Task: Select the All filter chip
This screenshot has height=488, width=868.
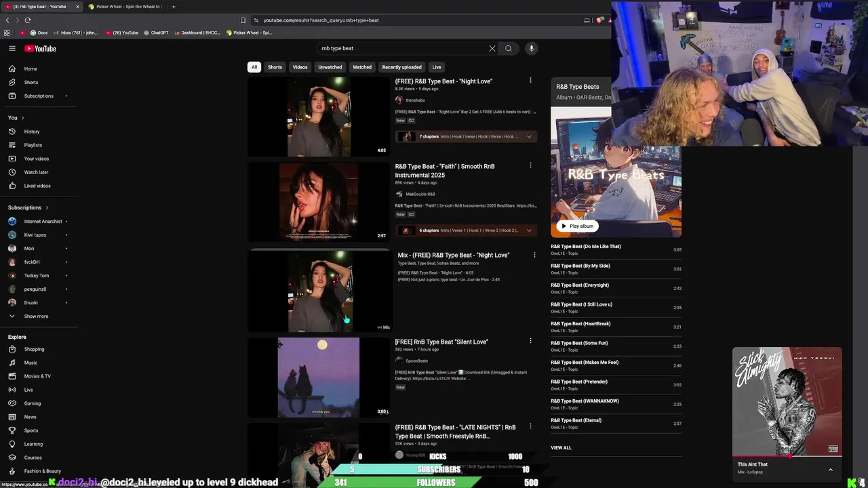Action: pos(254,67)
